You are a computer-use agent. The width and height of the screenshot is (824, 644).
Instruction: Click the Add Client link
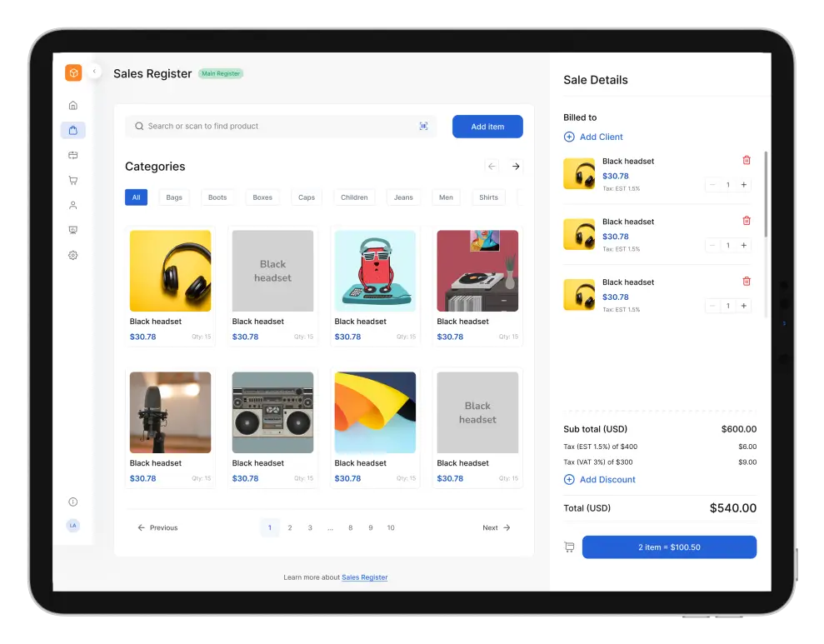(x=601, y=137)
